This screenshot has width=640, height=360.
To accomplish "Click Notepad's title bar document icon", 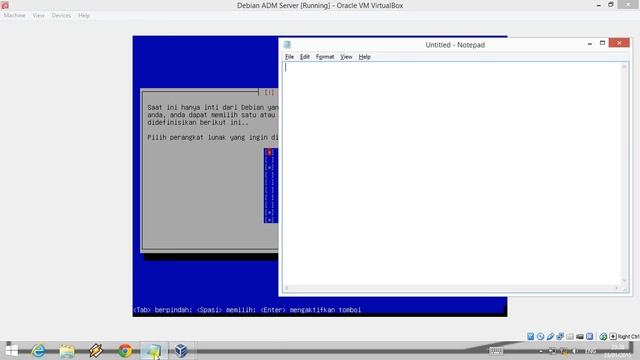I will [287, 44].
